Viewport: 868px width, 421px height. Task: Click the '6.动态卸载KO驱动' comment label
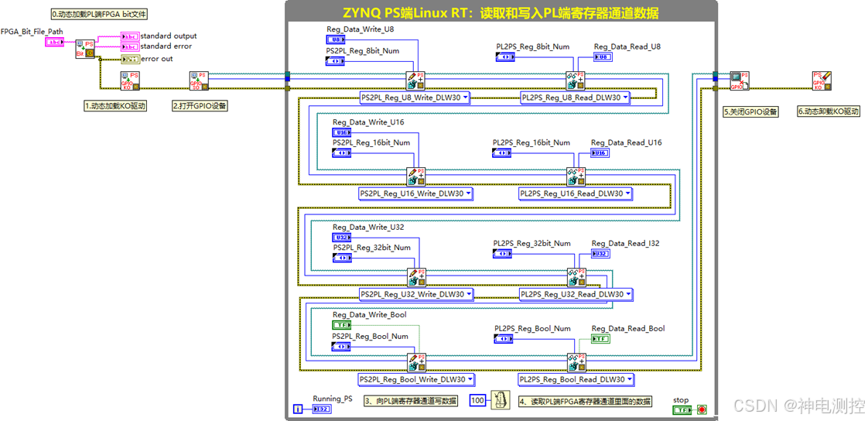tap(829, 111)
